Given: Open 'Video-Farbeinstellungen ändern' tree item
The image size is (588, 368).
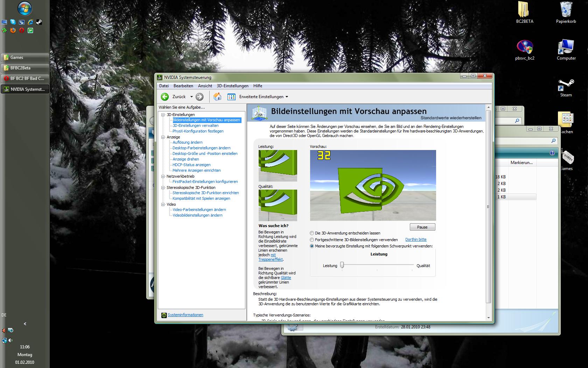Looking at the screenshot, I should (199, 210).
